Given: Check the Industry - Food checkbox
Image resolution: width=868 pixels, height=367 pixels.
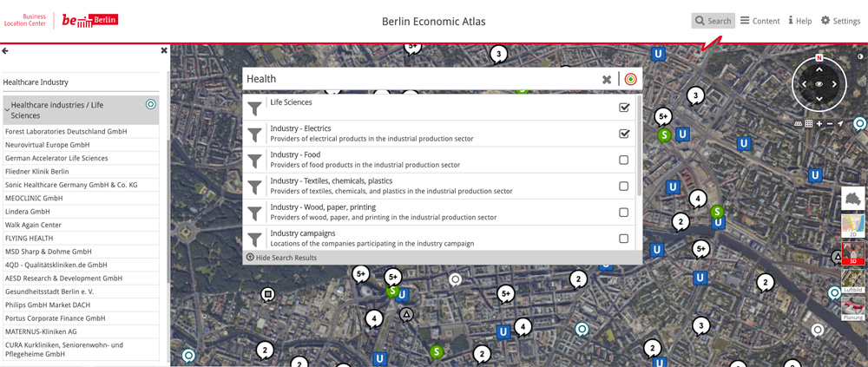Looking at the screenshot, I should 624,160.
